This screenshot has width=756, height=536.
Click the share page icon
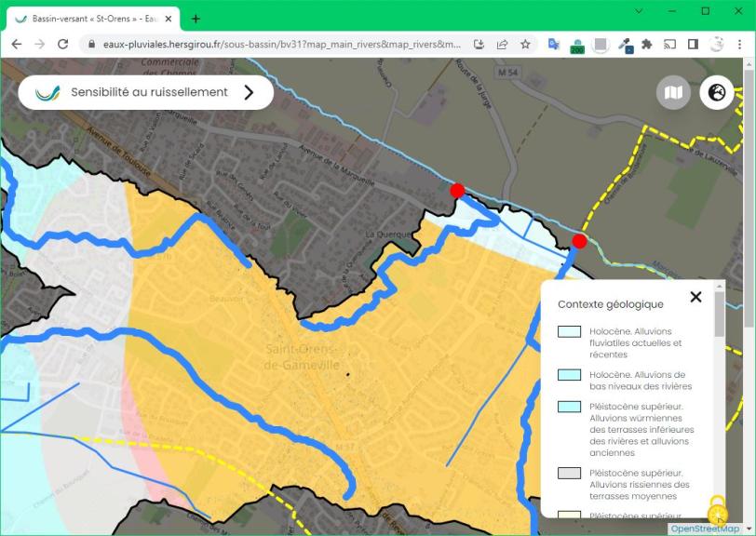[x=502, y=44]
